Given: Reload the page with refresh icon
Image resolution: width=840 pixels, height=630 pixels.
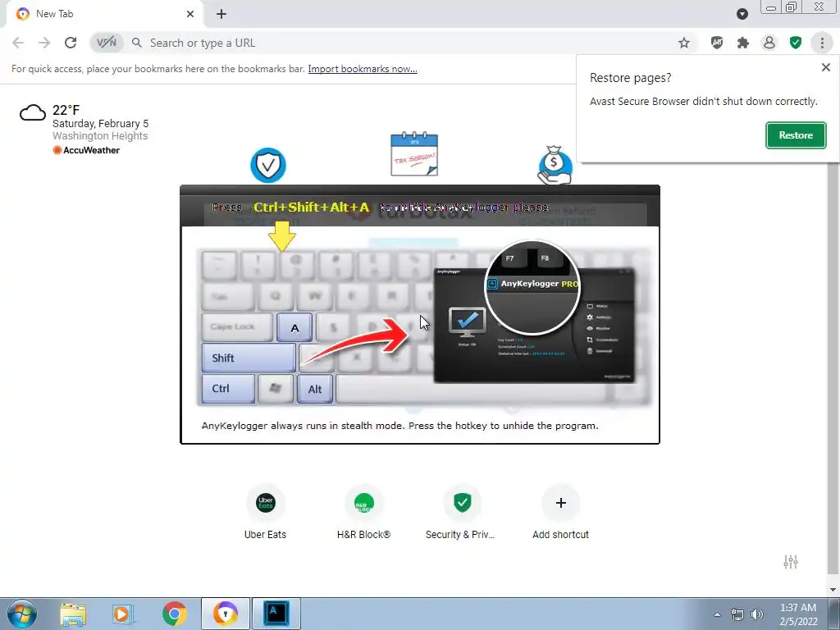Looking at the screenshot, I should (71, 43).
